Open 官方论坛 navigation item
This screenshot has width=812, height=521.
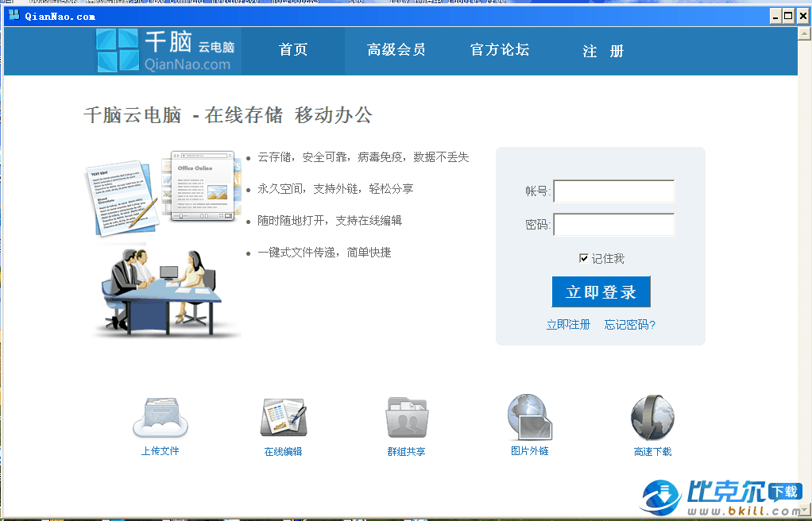point(500,50)
